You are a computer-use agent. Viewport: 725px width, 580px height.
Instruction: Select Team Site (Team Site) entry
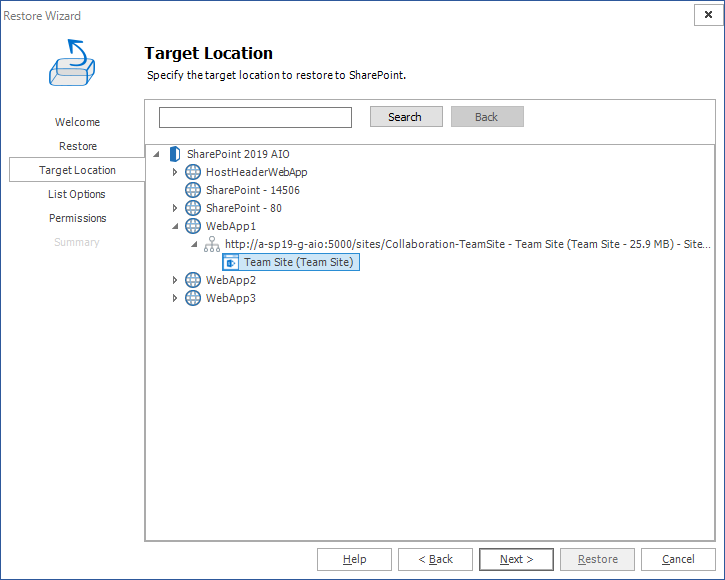[x=299, y=262]
